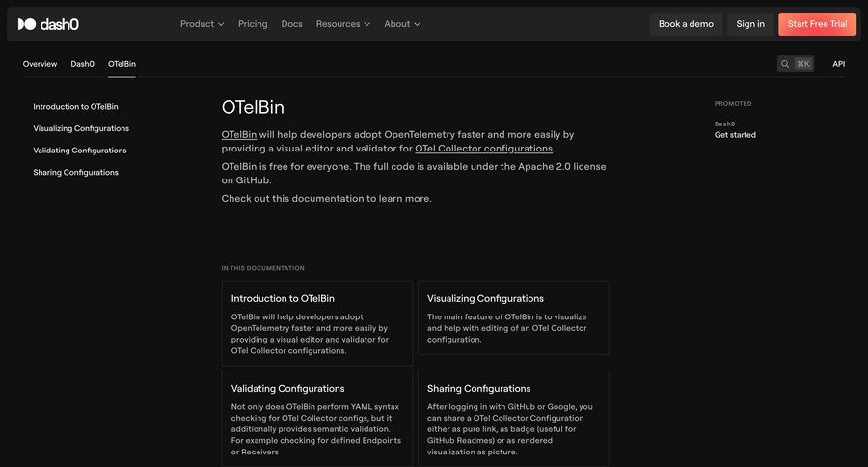Click the Get started promoted link
868x467 pixels.
pos(735,135)
